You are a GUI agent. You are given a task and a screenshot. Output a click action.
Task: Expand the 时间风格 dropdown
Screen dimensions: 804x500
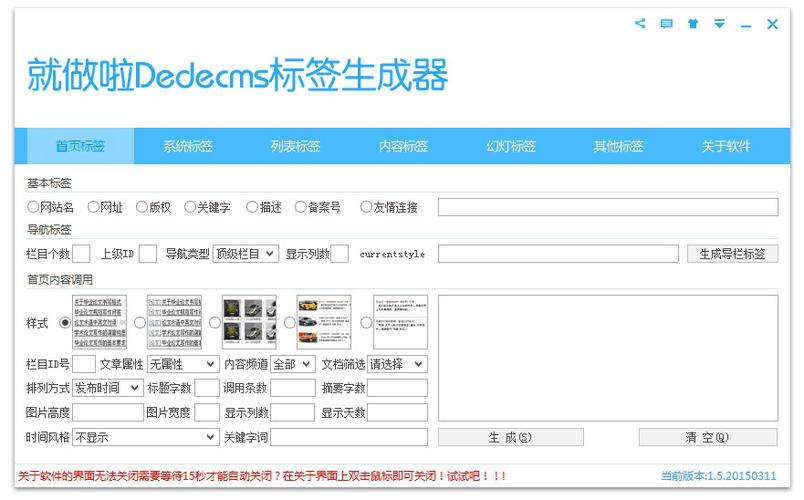click(x=146, y=437)
